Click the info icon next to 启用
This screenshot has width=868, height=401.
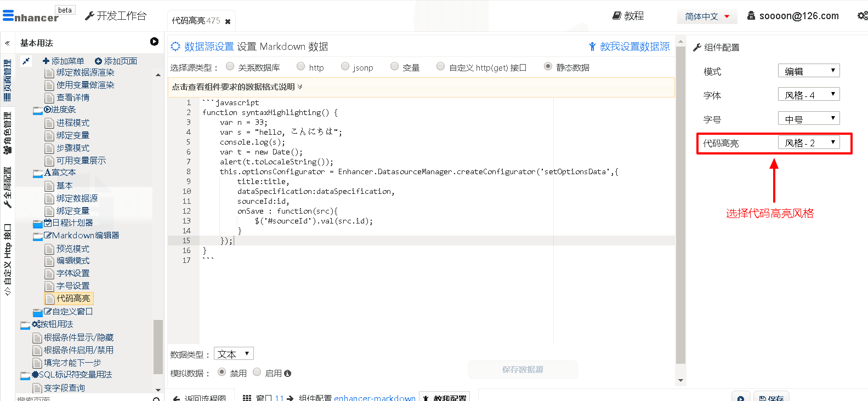click(287, 374)
